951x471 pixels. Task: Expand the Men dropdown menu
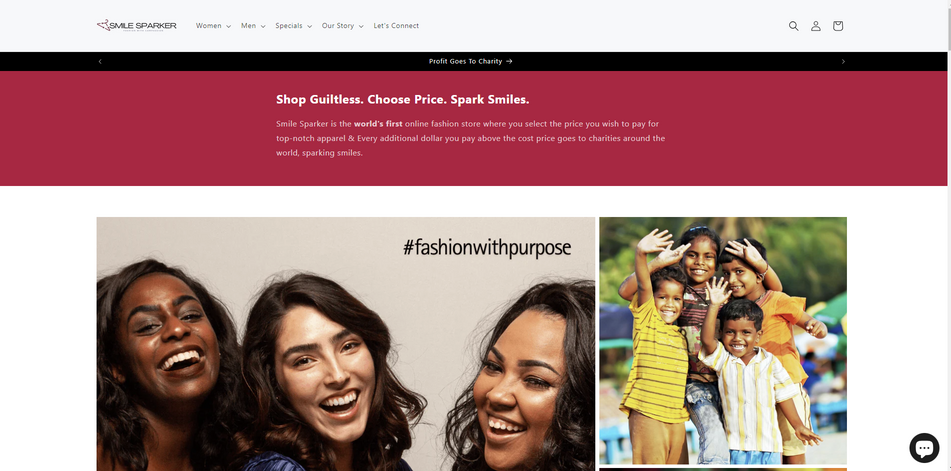(253, 25)
